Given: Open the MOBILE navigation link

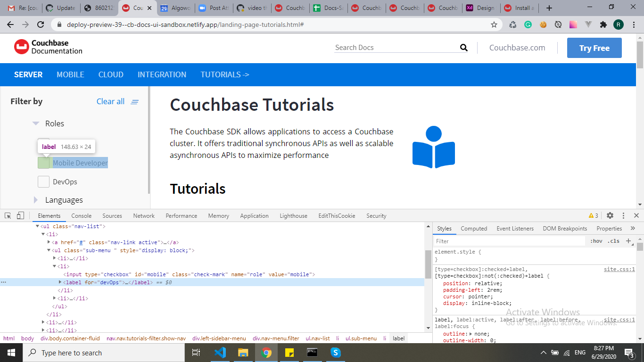Looking at the screenshot, I should click(x=70, y=74).
